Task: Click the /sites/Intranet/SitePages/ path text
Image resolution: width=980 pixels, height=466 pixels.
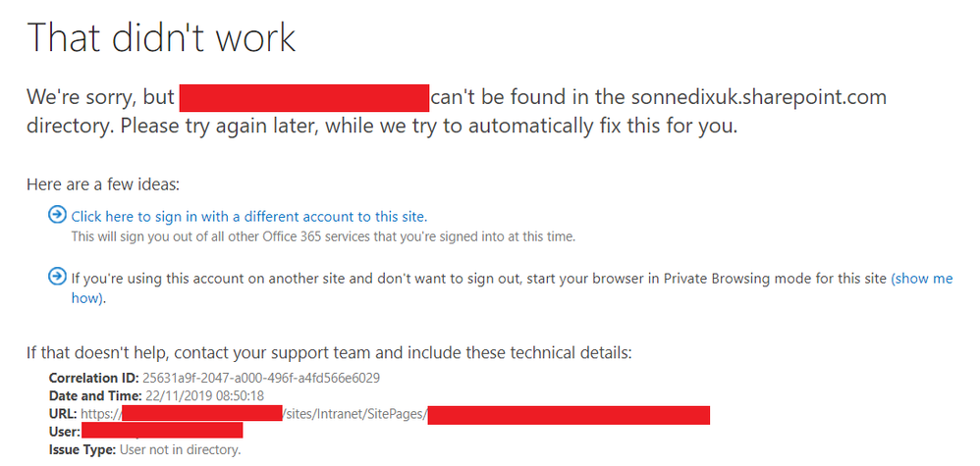Action: (354, 414)
